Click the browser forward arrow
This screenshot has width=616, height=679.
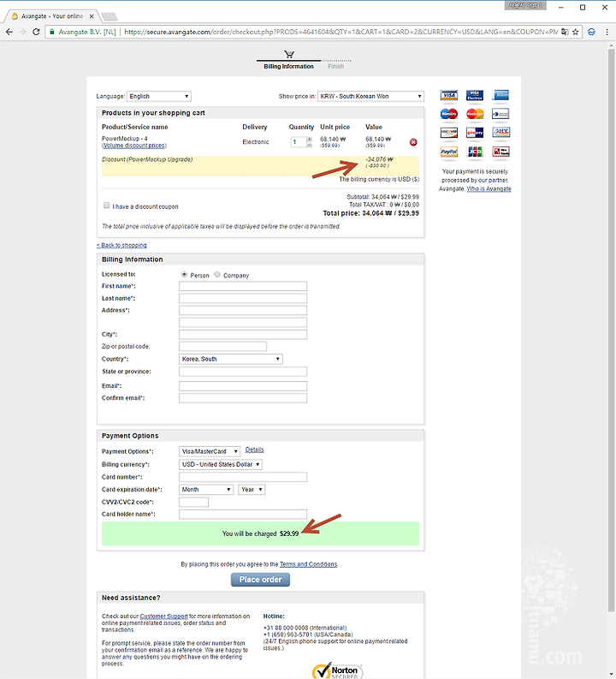[22, 32]
